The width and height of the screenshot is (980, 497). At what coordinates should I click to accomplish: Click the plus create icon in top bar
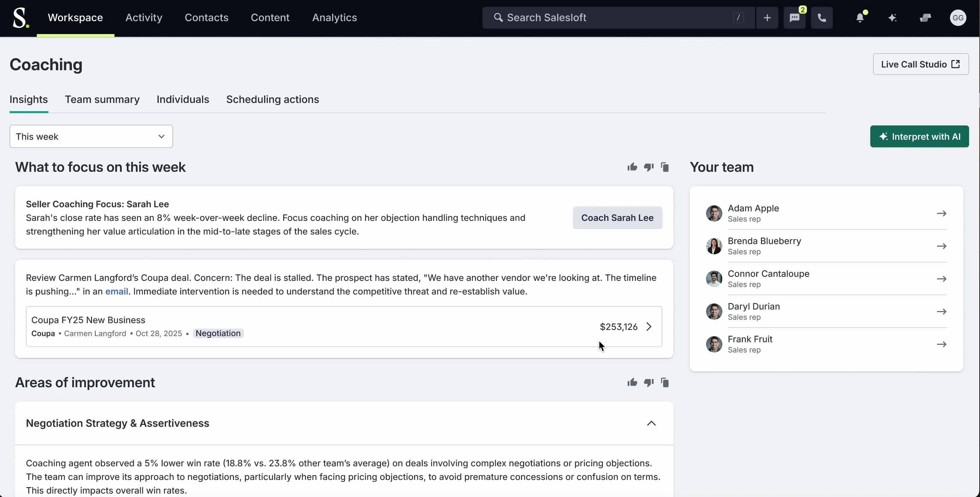tap(767, 18)
